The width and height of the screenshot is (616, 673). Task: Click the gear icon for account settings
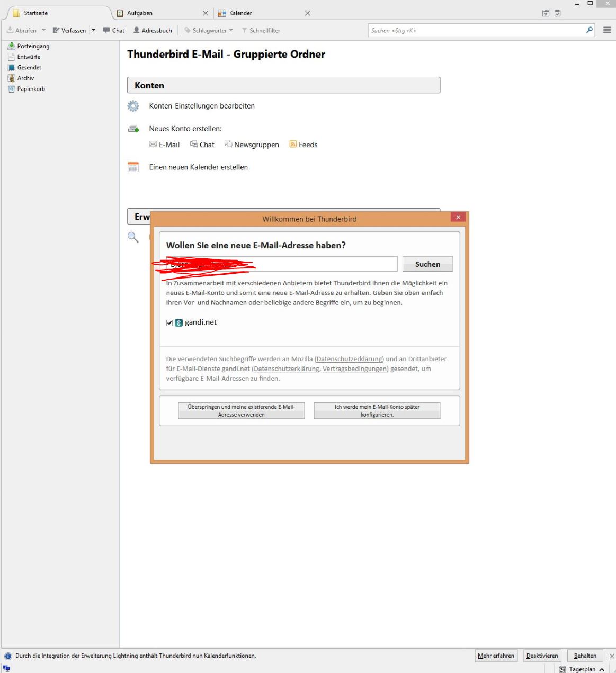tap(133, 106)
